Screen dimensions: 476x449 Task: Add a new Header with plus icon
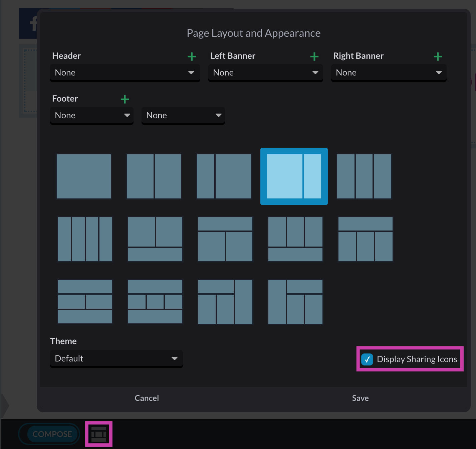pyautogui.click(x=192, y=56)
